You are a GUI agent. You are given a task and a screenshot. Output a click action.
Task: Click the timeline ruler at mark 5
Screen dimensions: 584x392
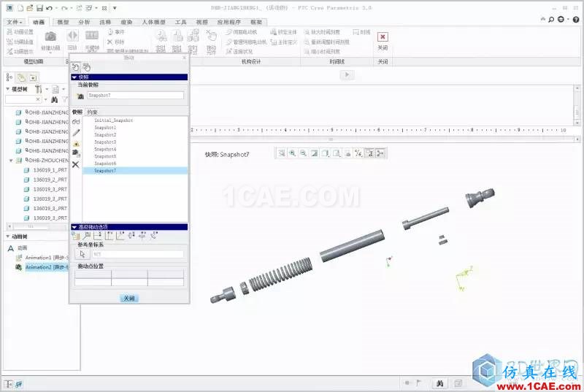click(332, 130)
